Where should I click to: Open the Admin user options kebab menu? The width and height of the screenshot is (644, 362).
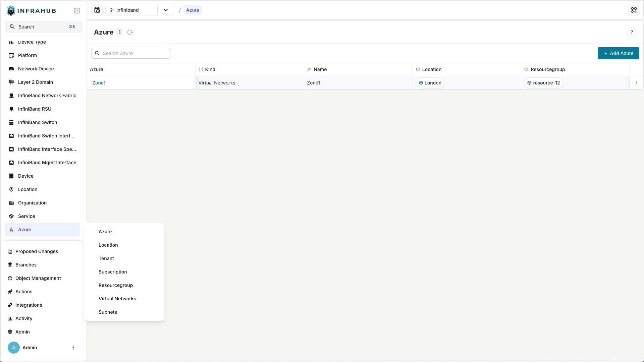point(73,348)
